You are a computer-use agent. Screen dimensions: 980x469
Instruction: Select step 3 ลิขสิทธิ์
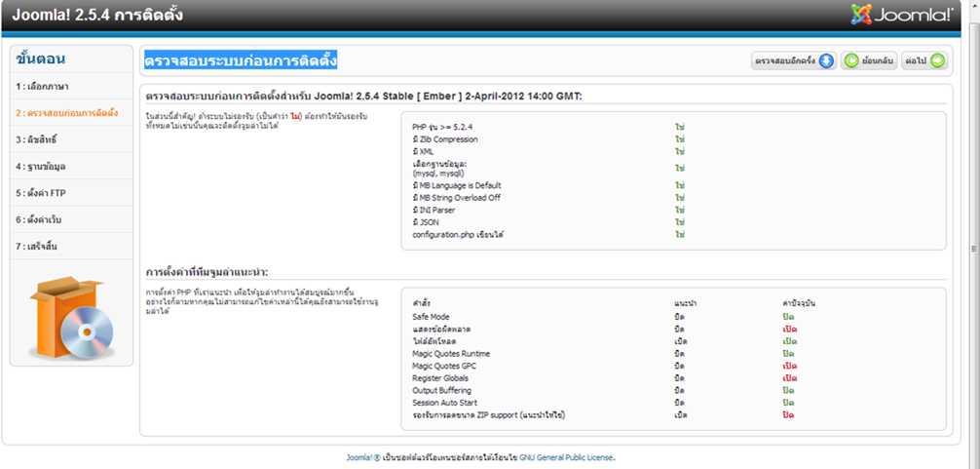[37, 140]
